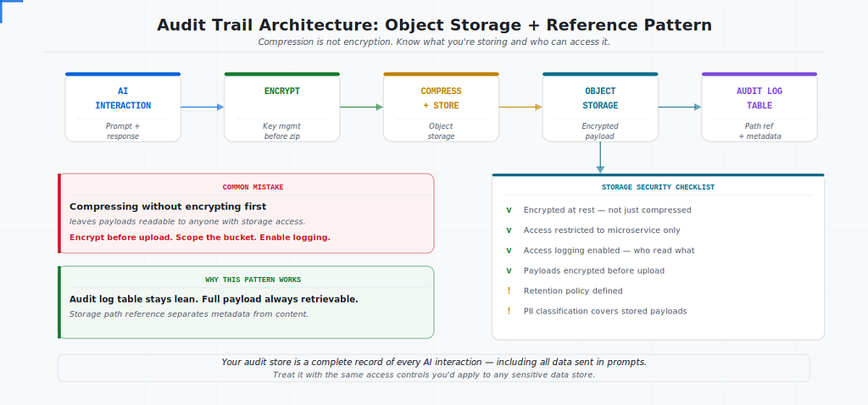
Task: Click 'Encrypted at rest — not just compressed'
Action: (607, 210)
